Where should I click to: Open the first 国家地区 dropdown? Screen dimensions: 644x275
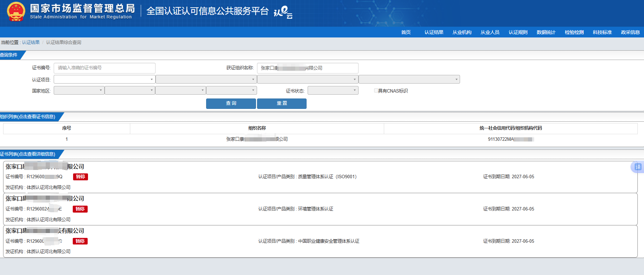coord(79,91)
